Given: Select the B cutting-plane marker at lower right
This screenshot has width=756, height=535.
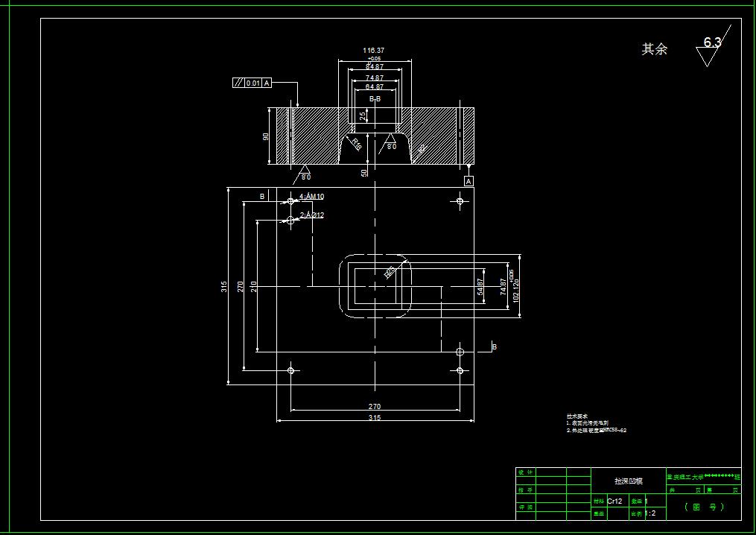Looking at the screenshot, I should [495, 347].
